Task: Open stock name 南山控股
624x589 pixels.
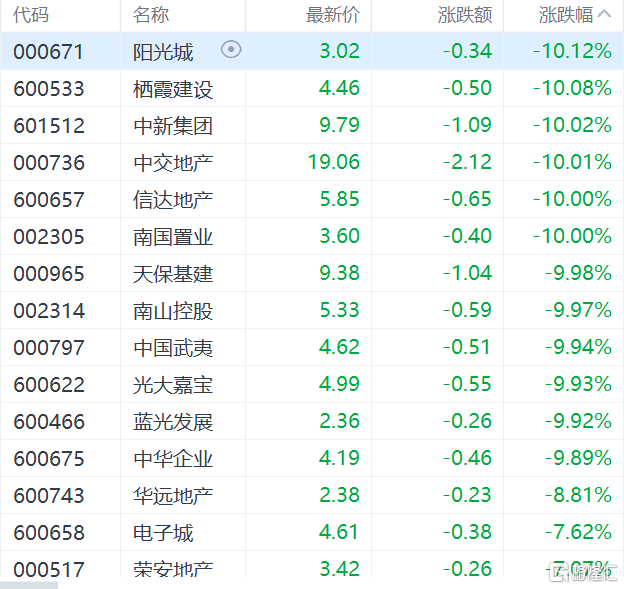Action: click(173, 311)
